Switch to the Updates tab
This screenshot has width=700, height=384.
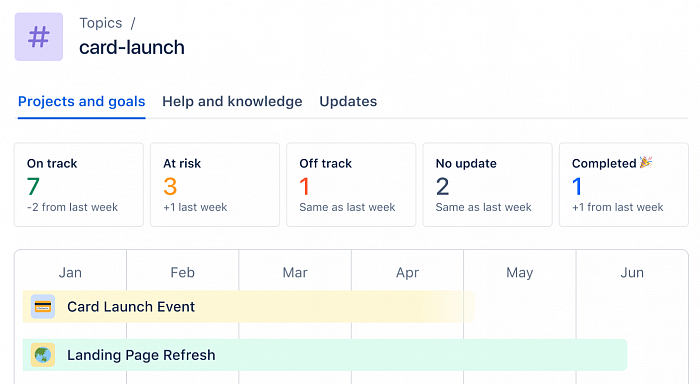pyautogui.click(x=348, y=101)
